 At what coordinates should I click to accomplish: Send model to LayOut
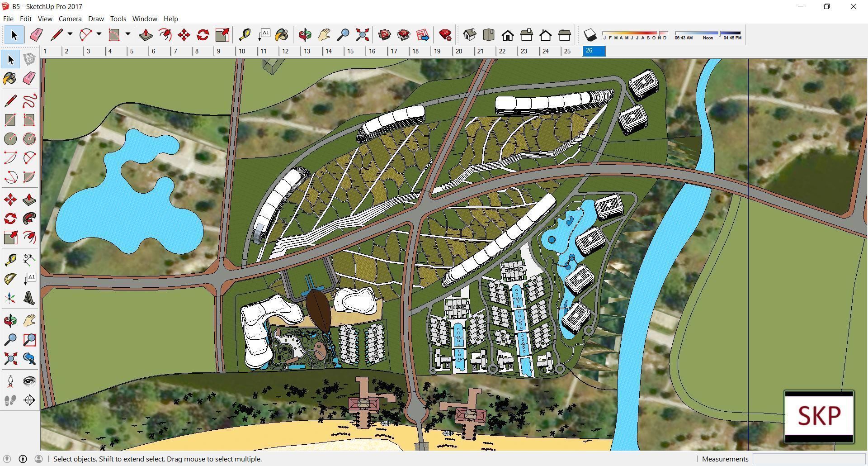point(423,35)
